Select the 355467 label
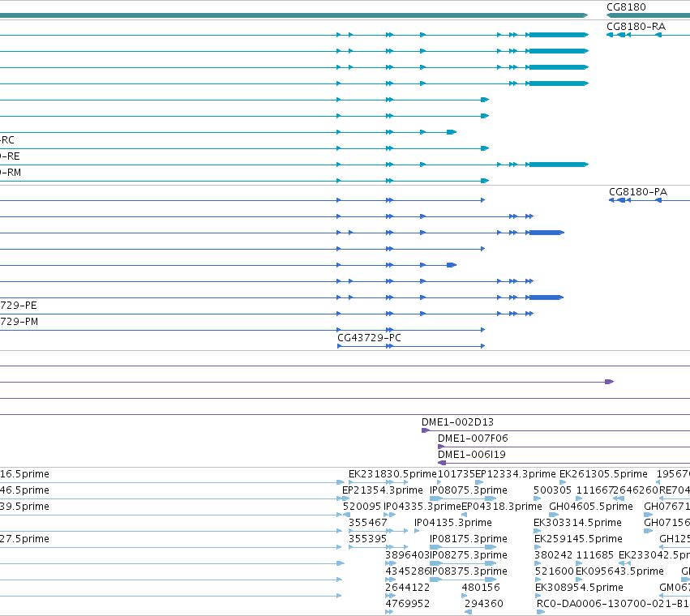This screenshot has width=690, height=616. pyautogui.click(x=368, y=523)
